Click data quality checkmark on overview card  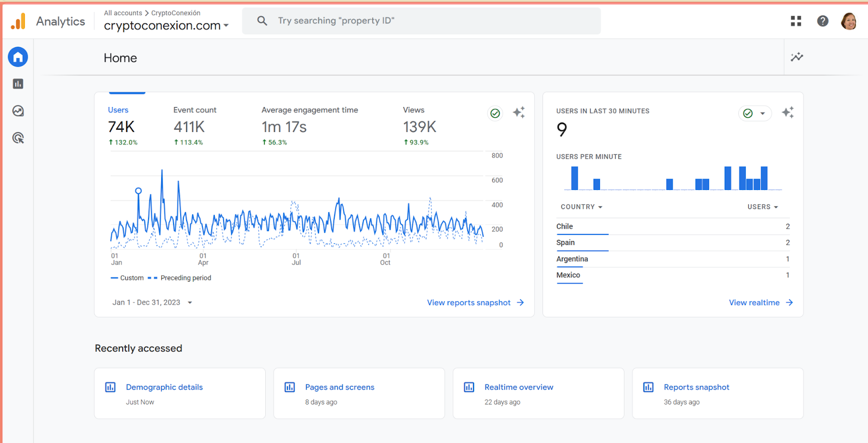click(x=495, y=113)
